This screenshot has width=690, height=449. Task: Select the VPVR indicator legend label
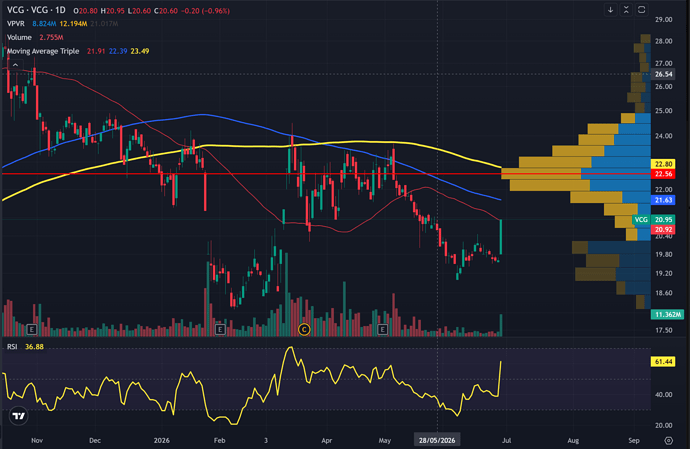point(16,24)
